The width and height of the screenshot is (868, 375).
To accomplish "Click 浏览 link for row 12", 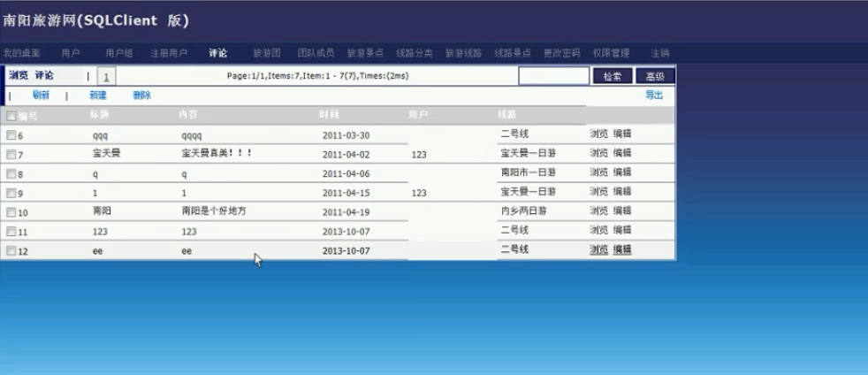I will coord(598,249).
